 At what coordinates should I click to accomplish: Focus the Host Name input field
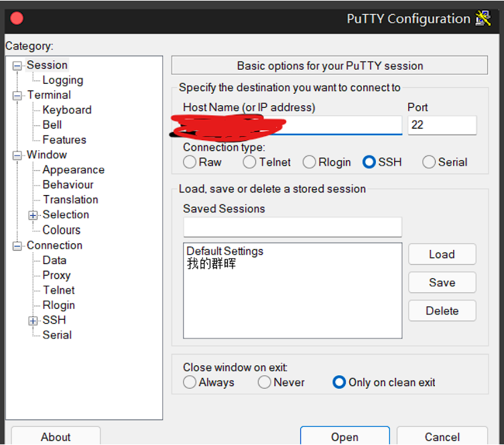click(292, 125)
